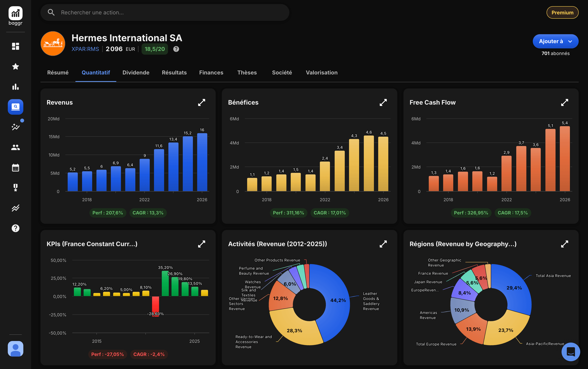588x369 pixels.
Task: Expand the Revenus chart fullscreen
Action: 201,102
